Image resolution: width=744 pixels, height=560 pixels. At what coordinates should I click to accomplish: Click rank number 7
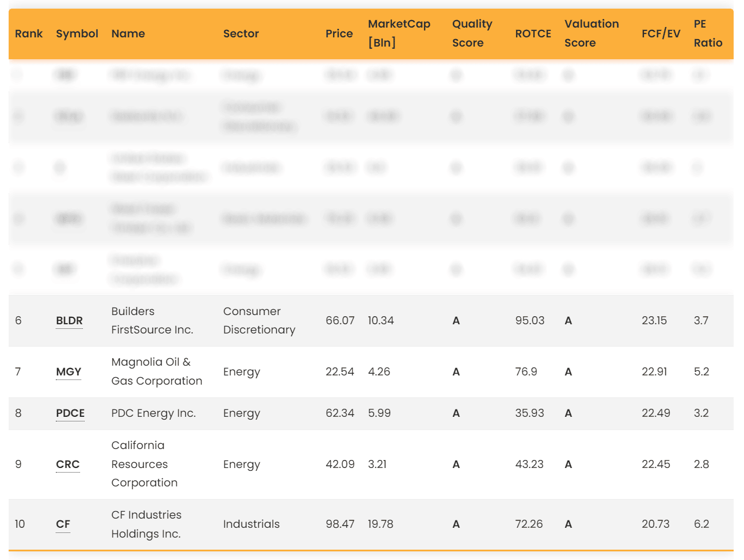18,372
